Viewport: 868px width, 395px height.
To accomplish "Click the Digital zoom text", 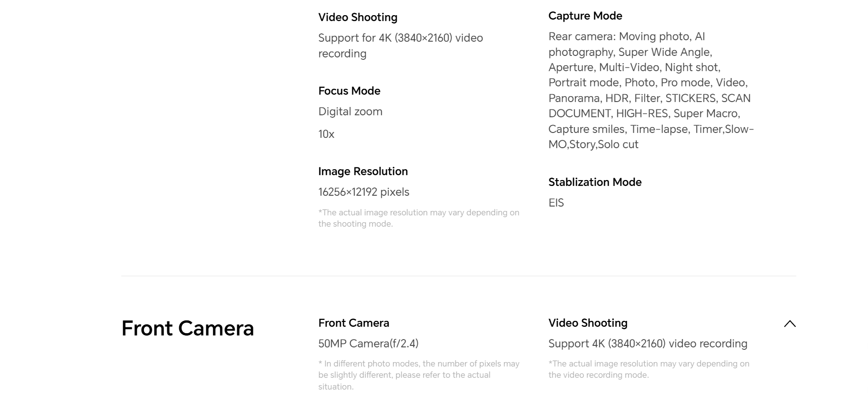I will tap(350, 111).
